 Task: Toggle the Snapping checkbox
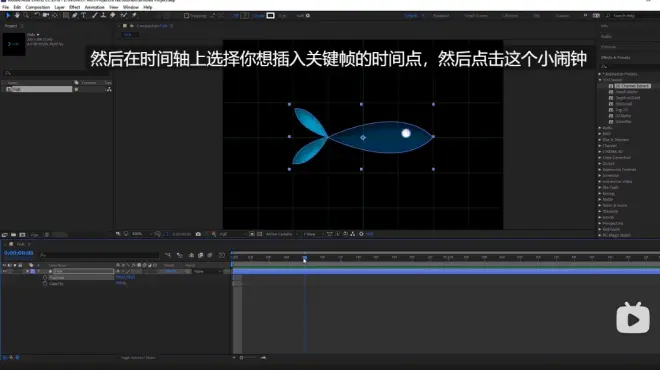pyautogui.click(x=186, y=16)
